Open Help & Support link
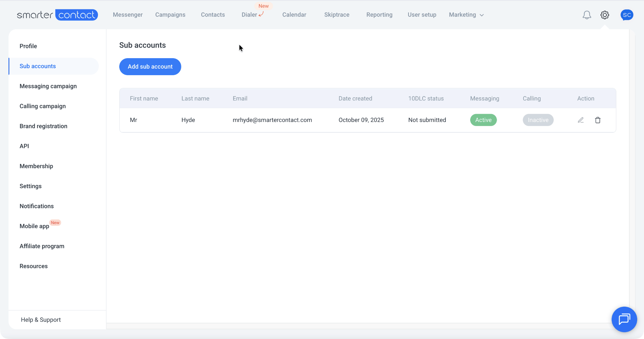 [41, 320]
